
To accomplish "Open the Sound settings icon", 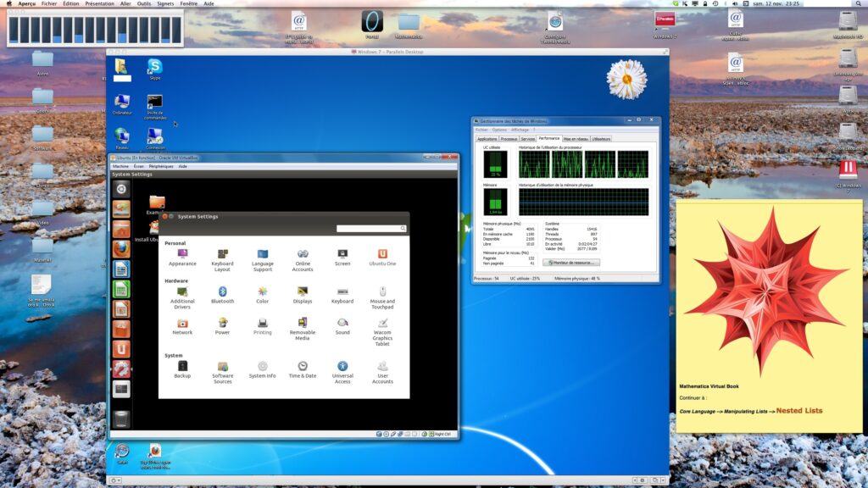I will tap(342, 323).
